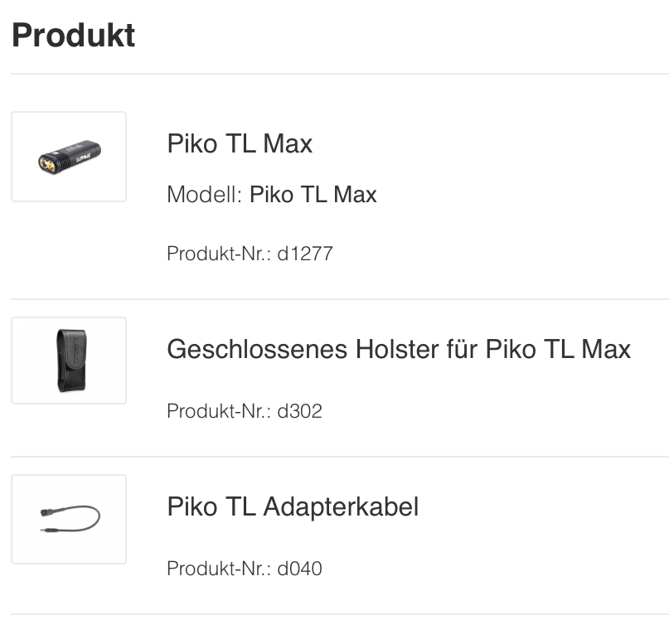
Task: Click the "Modell:" label
Action: tap(204, 195)
